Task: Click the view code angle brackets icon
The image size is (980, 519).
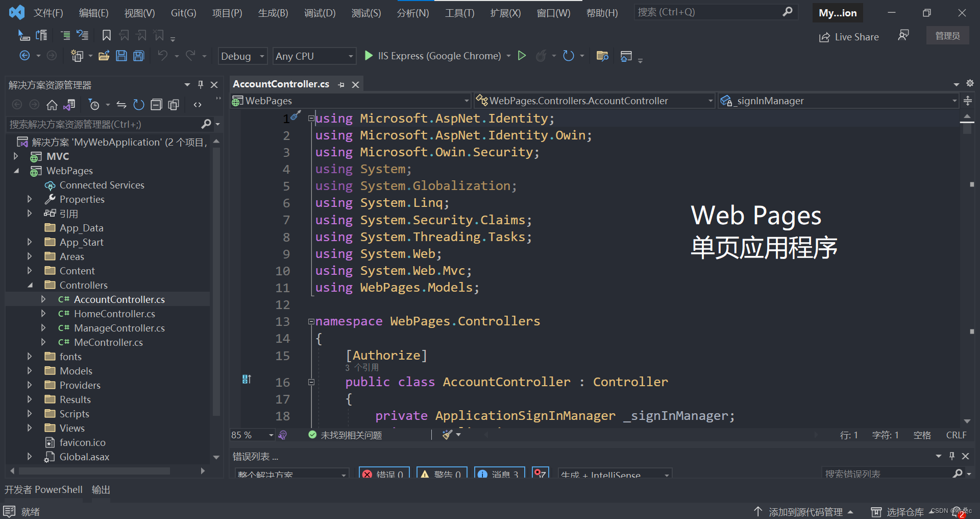Action: [198, 105]
